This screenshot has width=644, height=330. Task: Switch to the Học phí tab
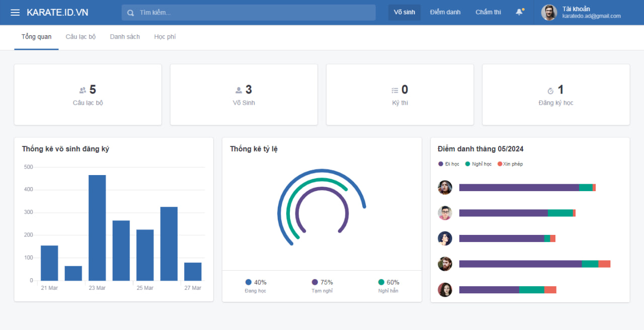(165, 37)
